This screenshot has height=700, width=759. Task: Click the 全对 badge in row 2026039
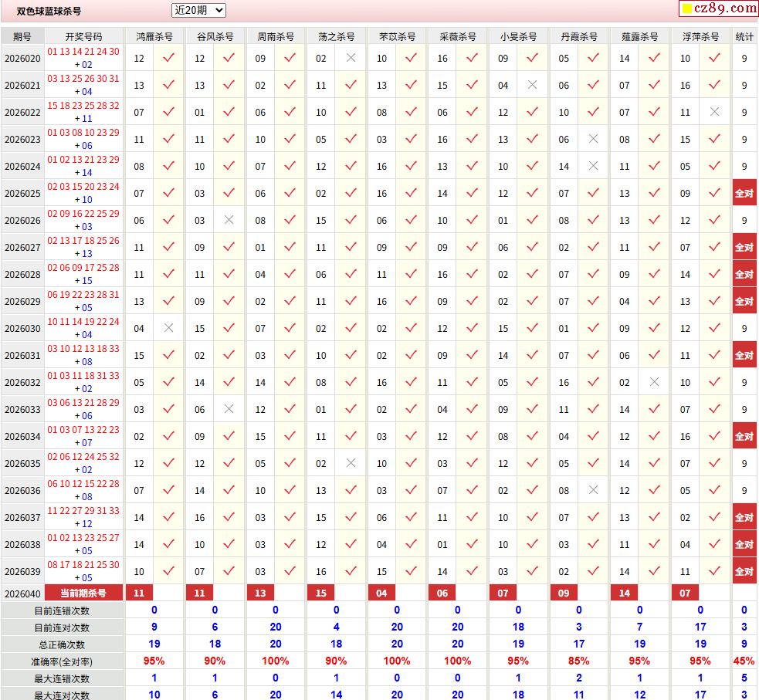tap(744, 571)
